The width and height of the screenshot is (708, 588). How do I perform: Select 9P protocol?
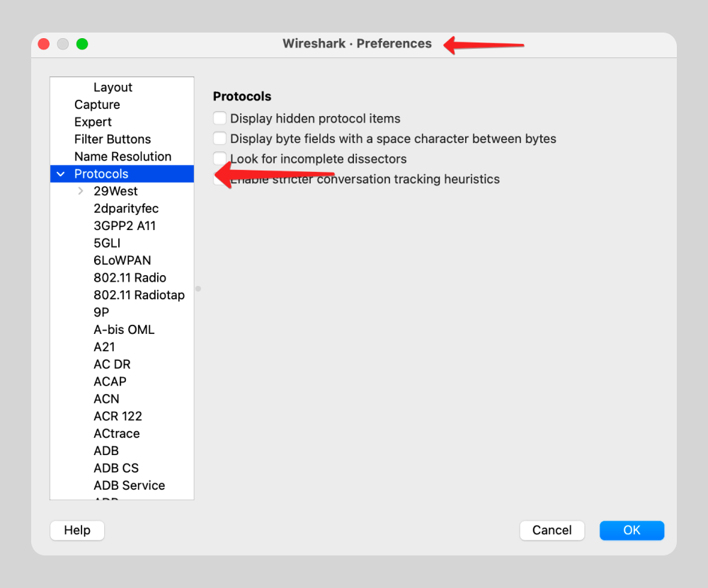point(101,312)
